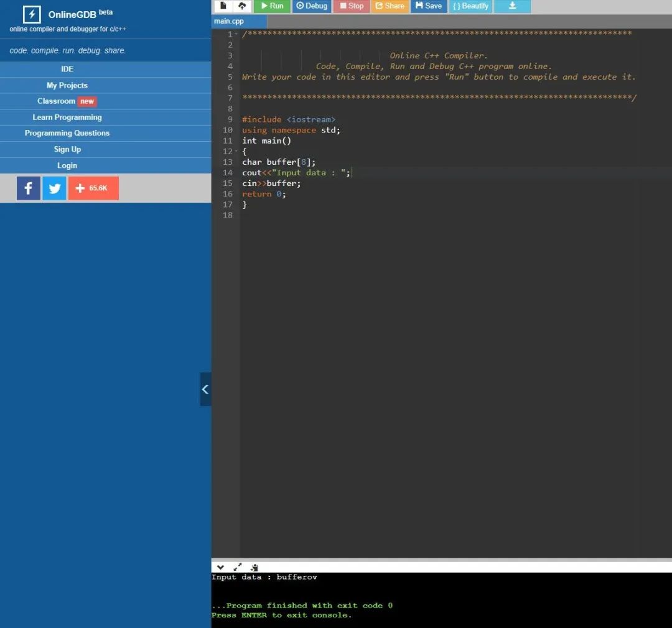Share on Facebook icon

click(x=28, y=188)
